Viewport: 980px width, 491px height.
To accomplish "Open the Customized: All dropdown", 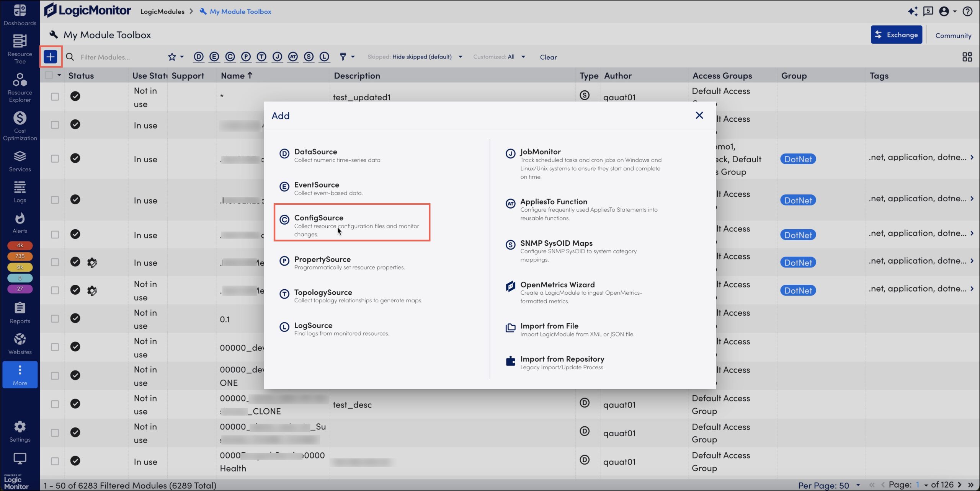I will (x=499, y=57).
